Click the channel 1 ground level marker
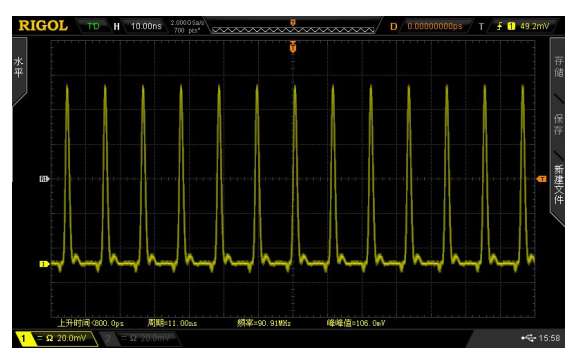Image resolution: width=573 pixels, height=364 pixels. (x=44, y=264)
